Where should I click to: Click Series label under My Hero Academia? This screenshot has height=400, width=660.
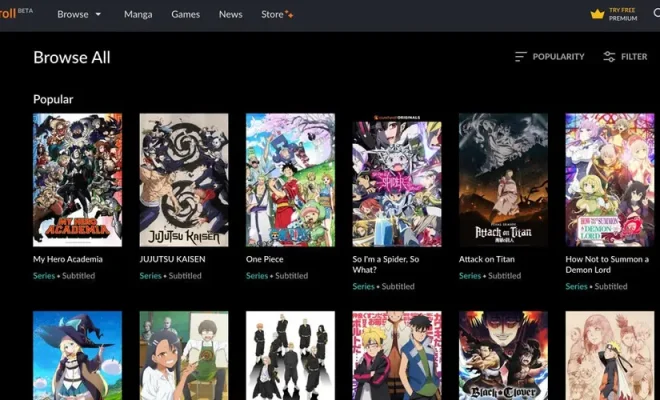44,276
